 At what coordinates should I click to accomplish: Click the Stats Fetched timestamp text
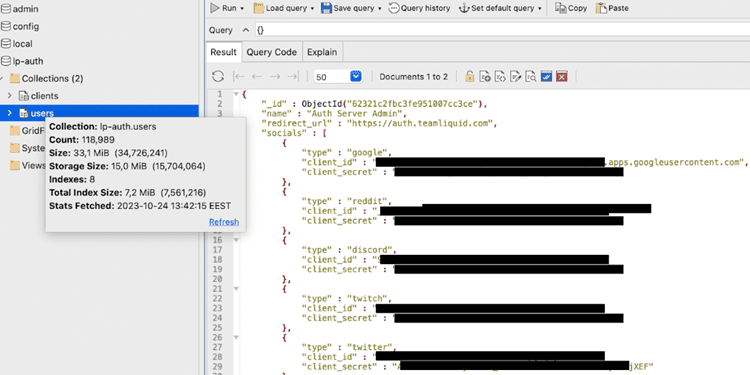[140, 206]
